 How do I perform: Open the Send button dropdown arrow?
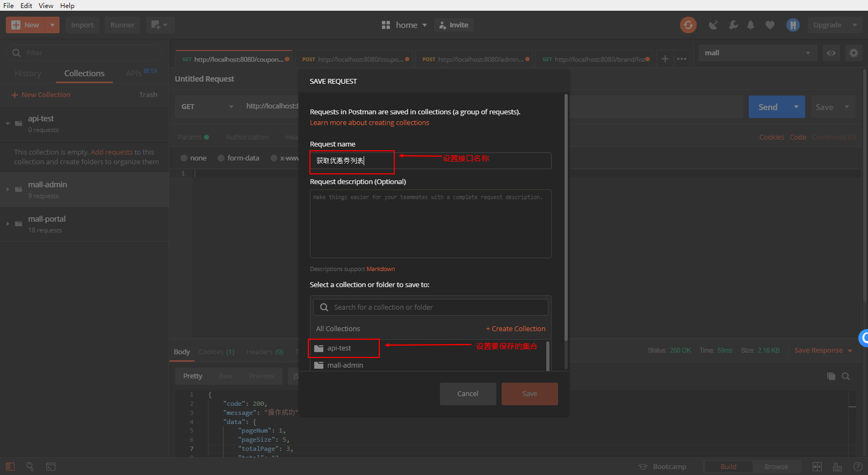click(x=796, y=107)
